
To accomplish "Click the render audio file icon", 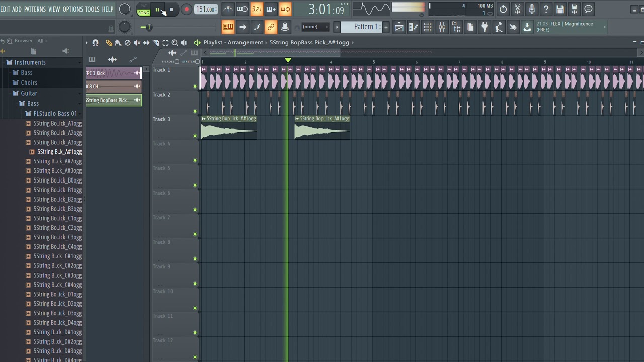I will tap(574, 9).
